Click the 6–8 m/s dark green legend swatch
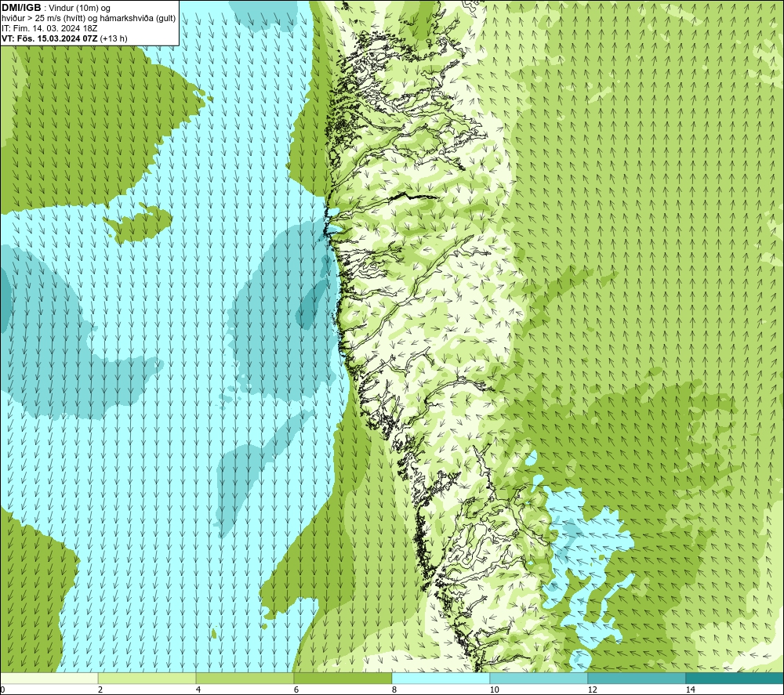The height and width of the screenshot is (695, 784). click(x=343, y=678)
